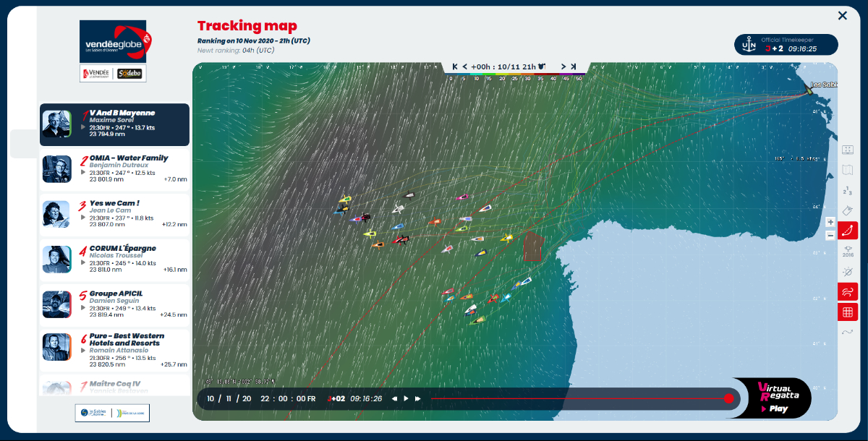The width and height of the screenshot is (868, 441).
Task: Expand V And B Mayenne skipper details
Action: click(82, 128)
